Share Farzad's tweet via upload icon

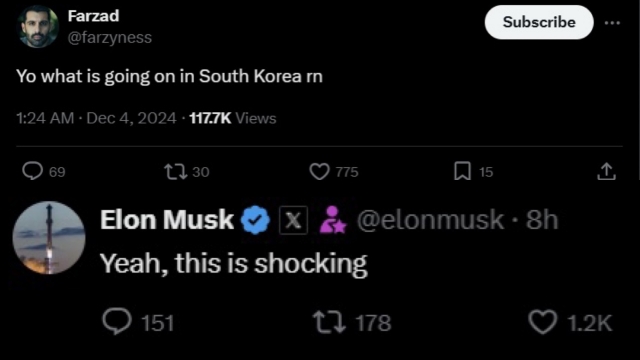(606, 171)
